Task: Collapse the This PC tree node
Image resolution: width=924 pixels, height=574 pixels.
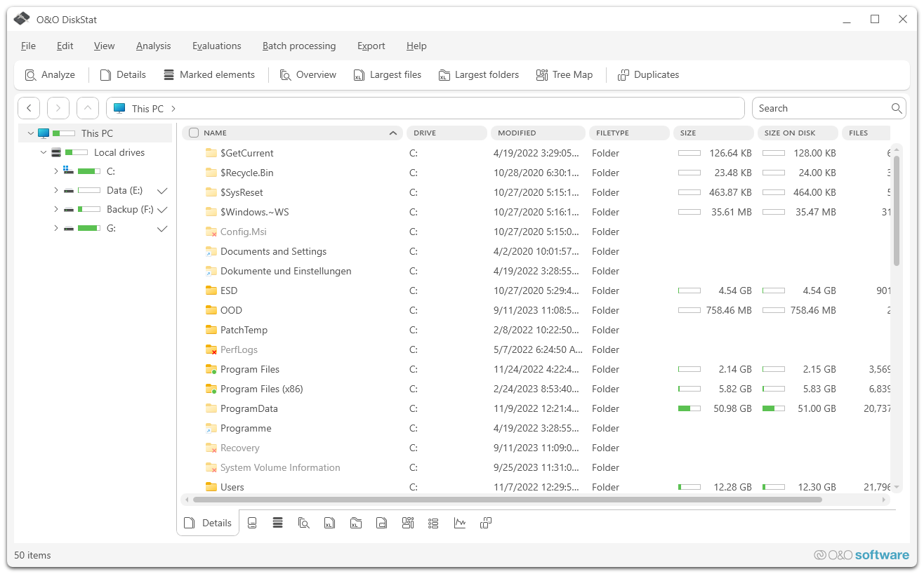Action: (x=30, y=133)
